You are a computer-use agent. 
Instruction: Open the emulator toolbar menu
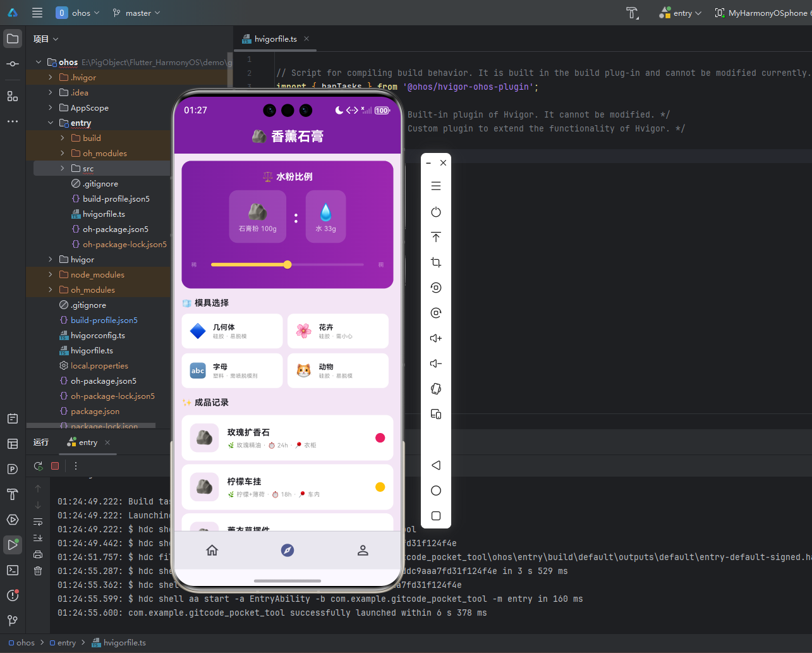[x=436, y=186]
